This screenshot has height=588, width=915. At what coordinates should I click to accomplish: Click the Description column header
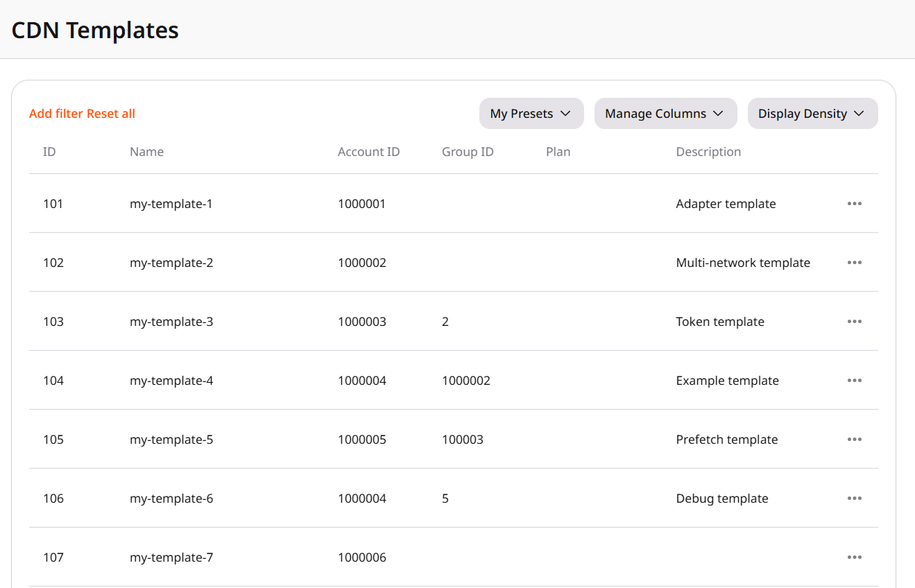pyautogui.click(x=708, y=152)
